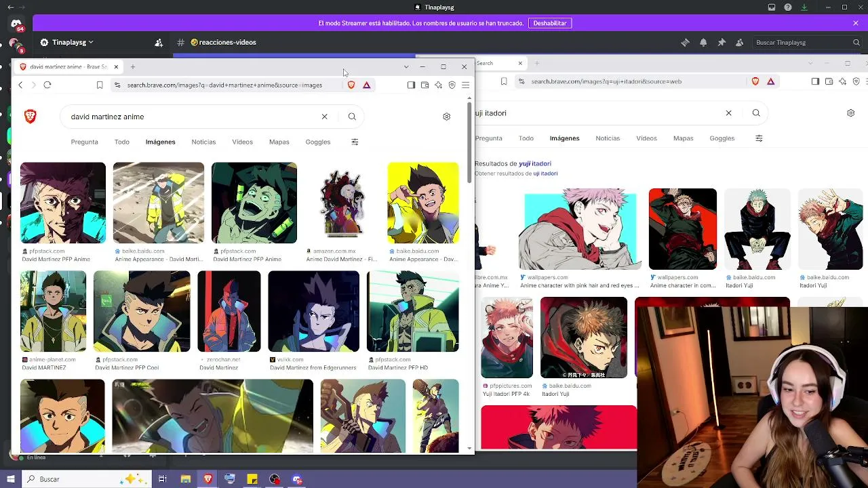The width and height of the screenshot is (868, 488).
Task: Go back in the david martinez browser window
Action: tap(20, 85)
